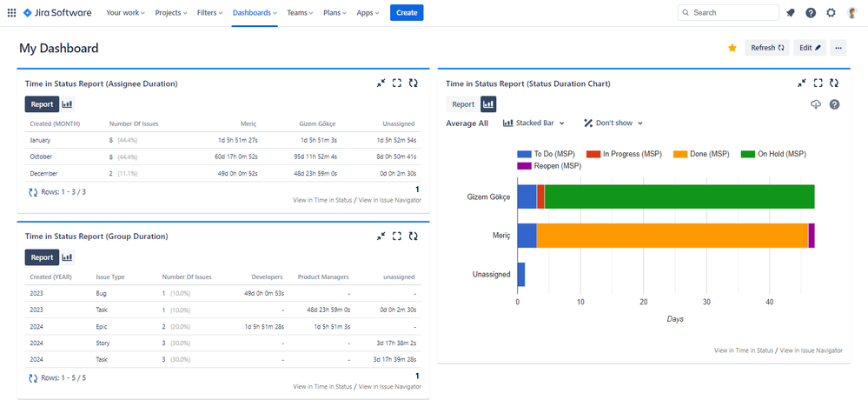
Task: Switch Assignee Duration gadget to chart view
Action: pyautogui.click(x=67, y=104)
